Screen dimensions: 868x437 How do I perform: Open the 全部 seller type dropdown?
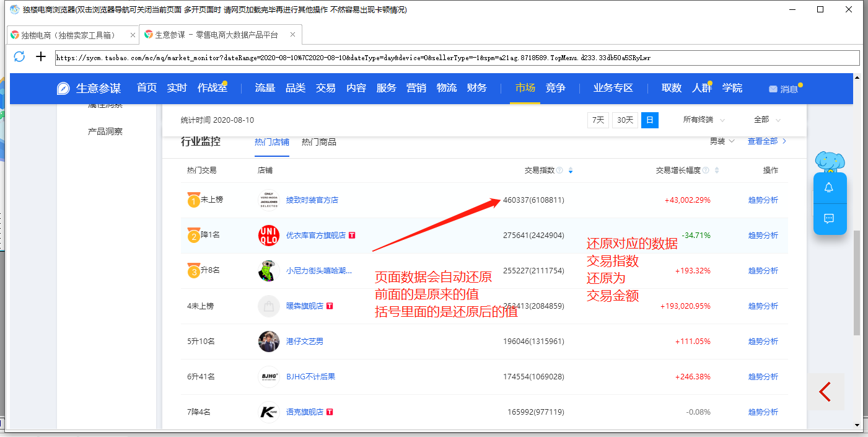pos(767,120)
